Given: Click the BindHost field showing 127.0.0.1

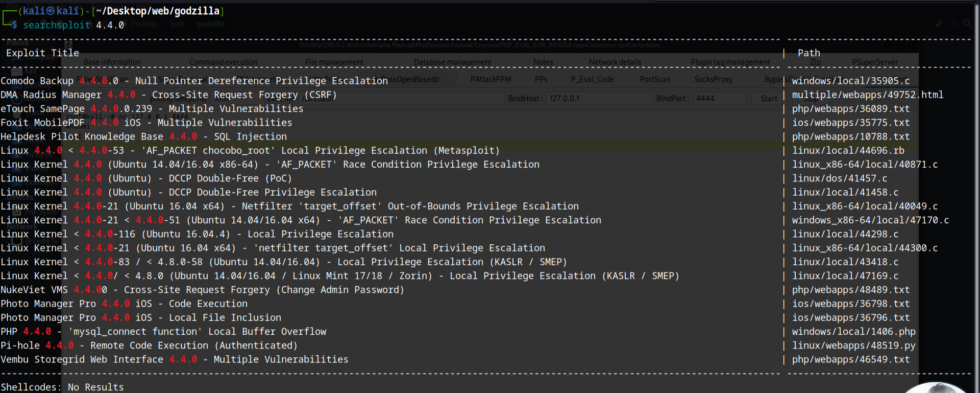Looking at the screenshot, I should click(599, 99).
